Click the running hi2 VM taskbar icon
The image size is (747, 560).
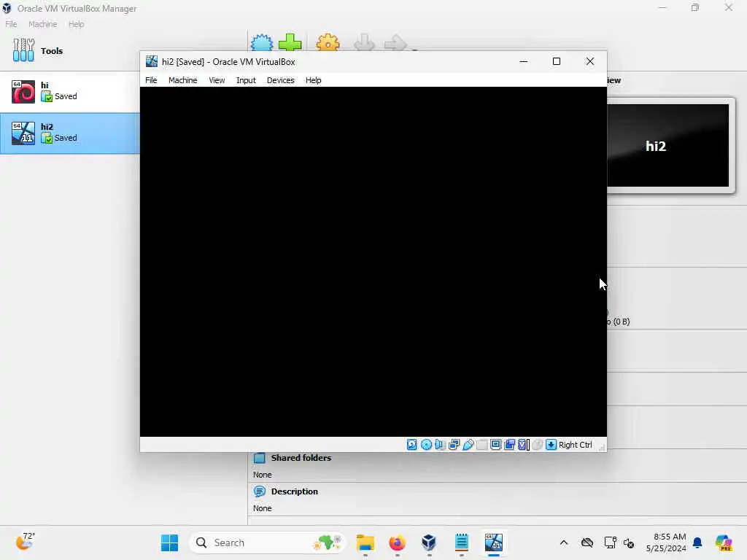(494, 542)
